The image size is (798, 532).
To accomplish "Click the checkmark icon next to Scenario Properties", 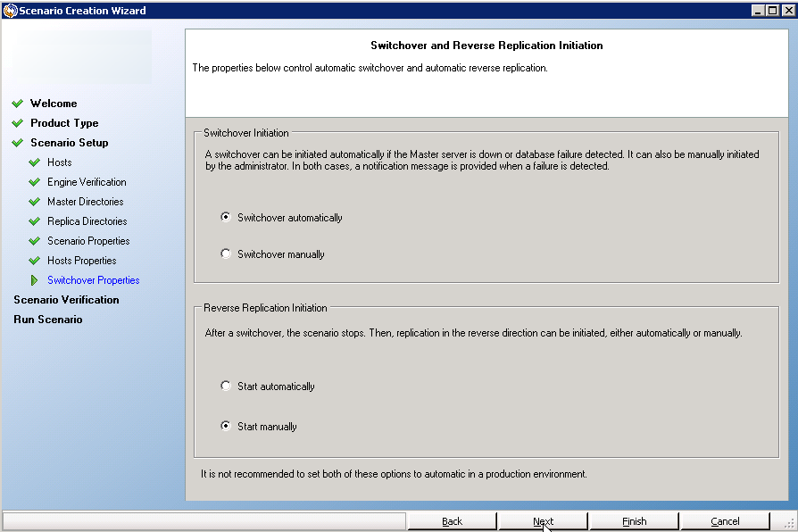I will 34,241.
